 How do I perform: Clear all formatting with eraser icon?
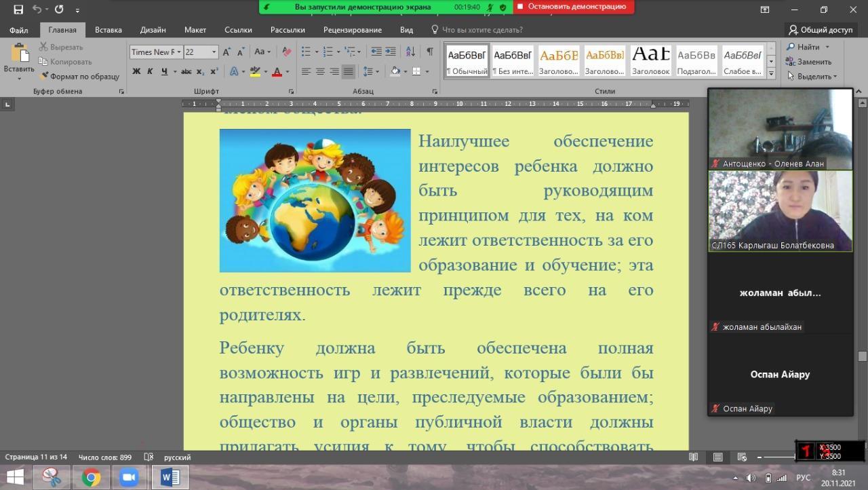pos(286,52)
